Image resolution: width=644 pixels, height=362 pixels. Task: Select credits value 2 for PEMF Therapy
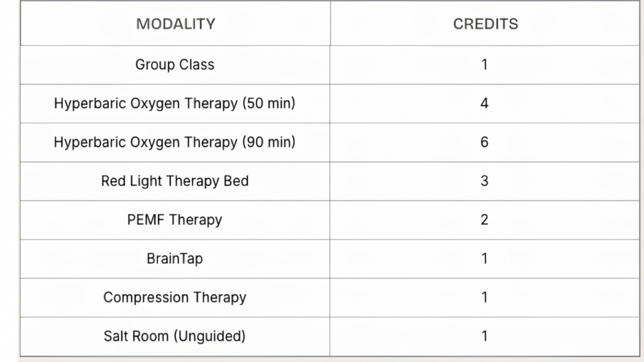click(485, 220)
